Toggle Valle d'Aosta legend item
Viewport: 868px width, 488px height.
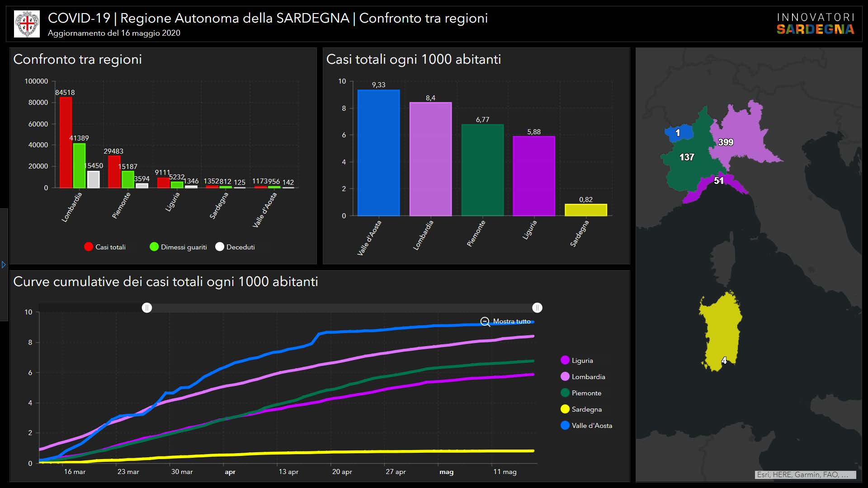tap(565, 425)
